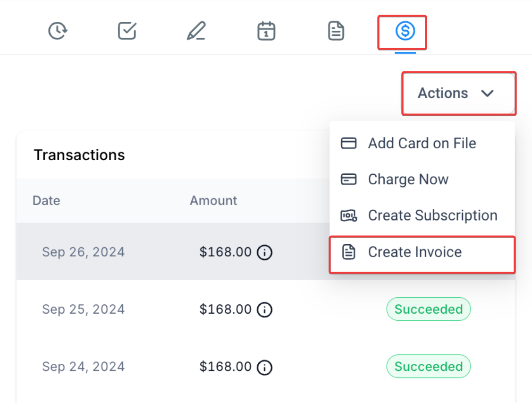Select the Sep 26, 2024 transaction row
Screen dimensions: 532x403
click(x=83, y=252)
